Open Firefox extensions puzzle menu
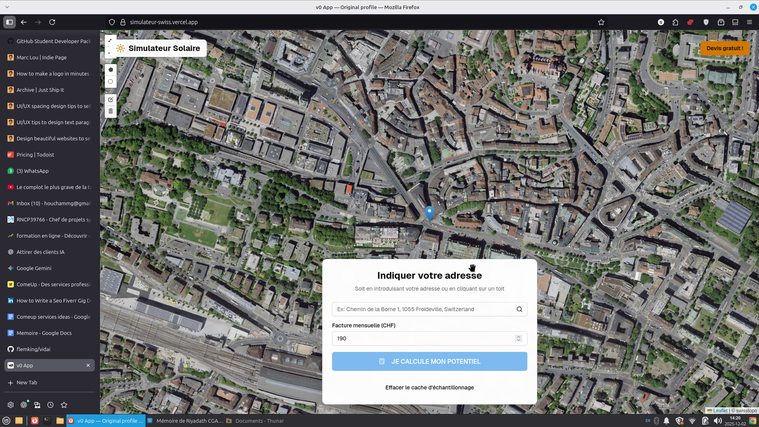 677,21
